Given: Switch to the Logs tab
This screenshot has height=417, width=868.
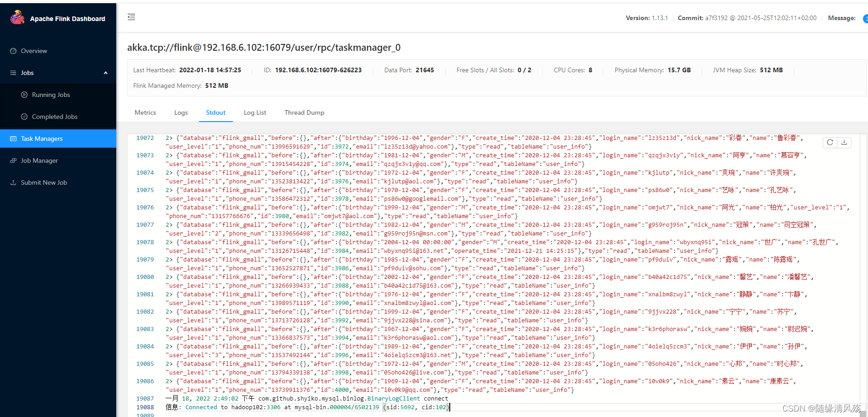Looking at the screenshot, I should 181,112.
